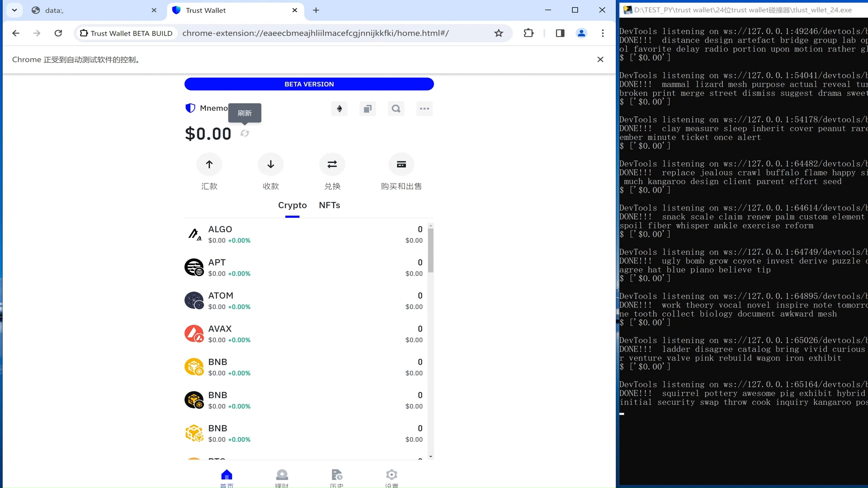This screenshot has width=868, height=488.
Task: Click the Swap (兑换) arrows button
Action: [x=332, y=164]
